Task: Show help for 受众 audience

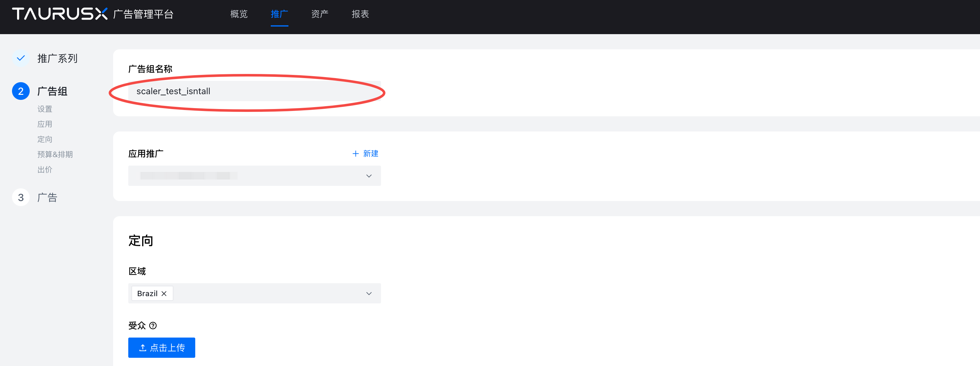Action: 153,326
